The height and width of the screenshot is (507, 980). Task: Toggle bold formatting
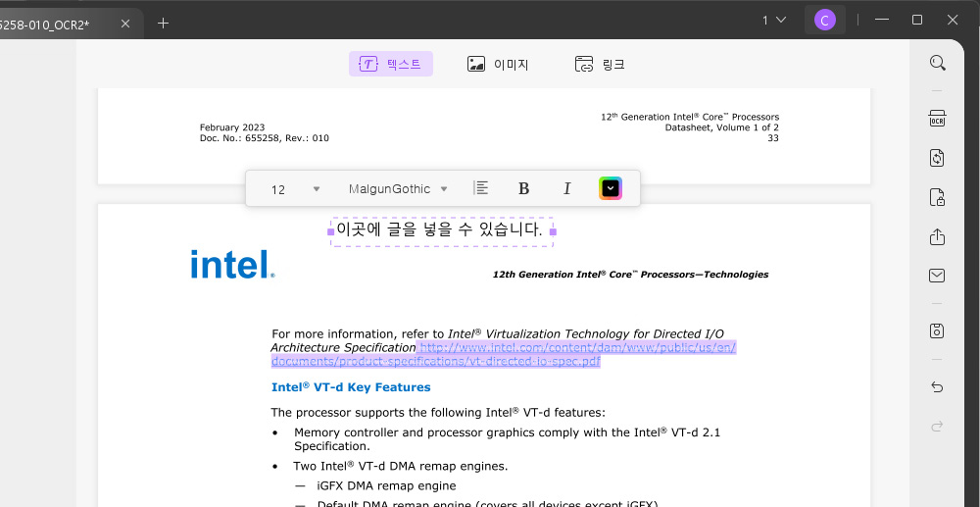pos(524,188)
